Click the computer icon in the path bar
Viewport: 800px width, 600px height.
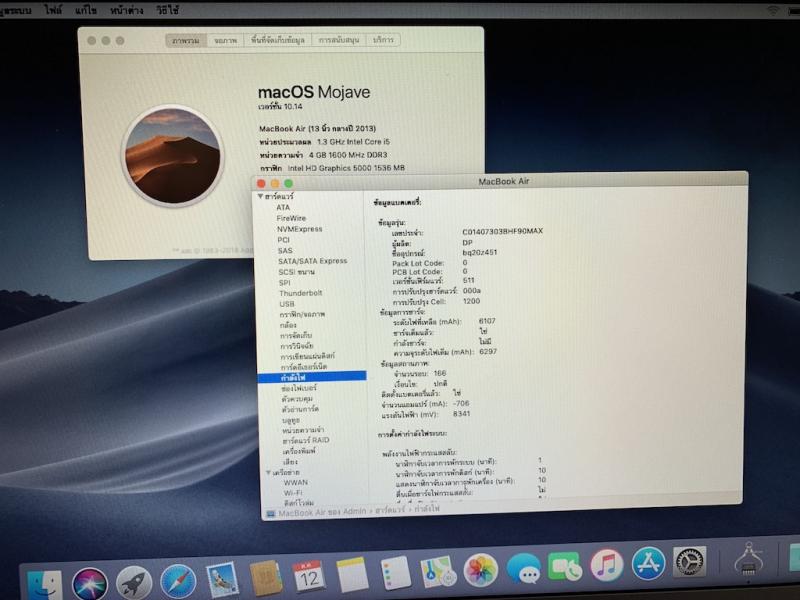(270, 513)
